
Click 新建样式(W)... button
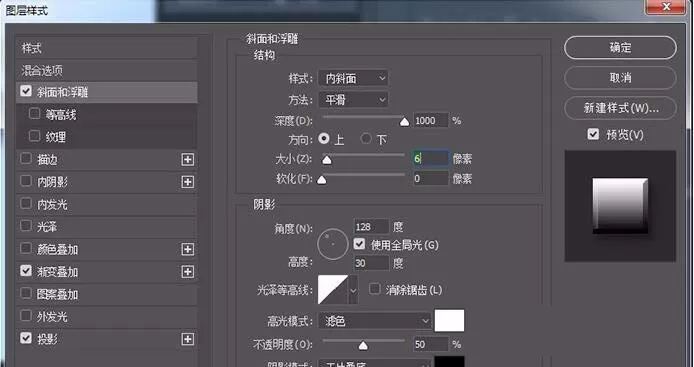[x=620, y=108]
